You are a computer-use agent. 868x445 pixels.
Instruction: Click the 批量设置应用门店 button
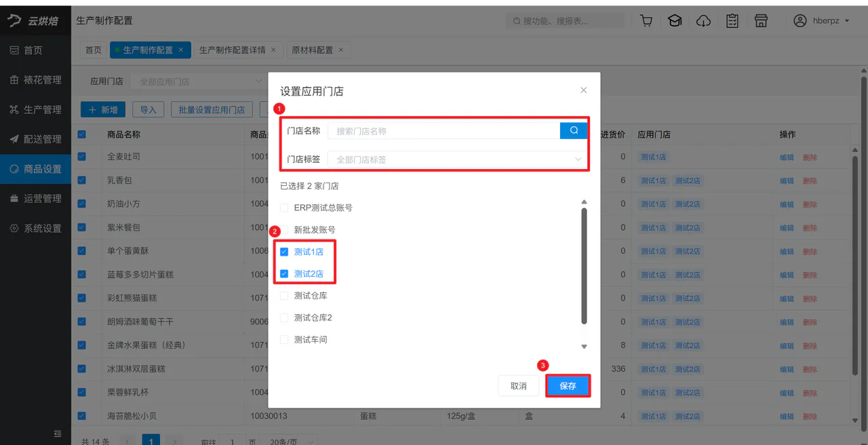click(x=212, y=110)
